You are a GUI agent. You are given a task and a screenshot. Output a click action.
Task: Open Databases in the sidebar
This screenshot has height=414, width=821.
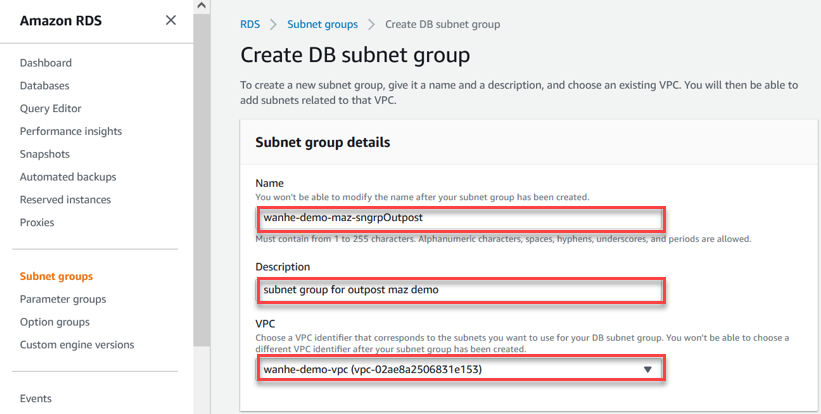tap(45, 85)
